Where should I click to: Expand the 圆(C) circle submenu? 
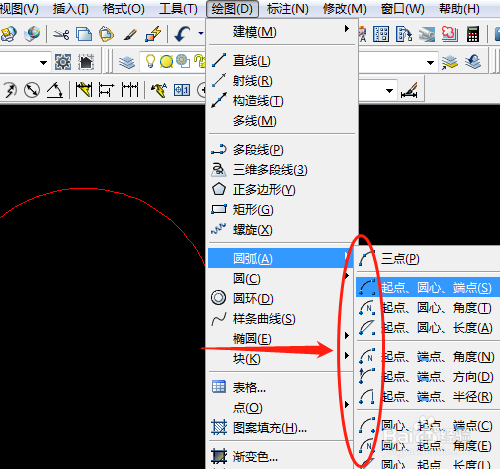point(280,278)
